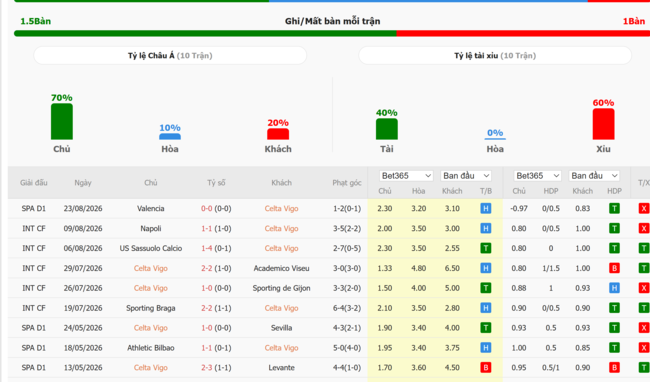Click the red X over/under badge in Valencia row
The height and width of the screenshot is (382, 650).
point(644,208)
